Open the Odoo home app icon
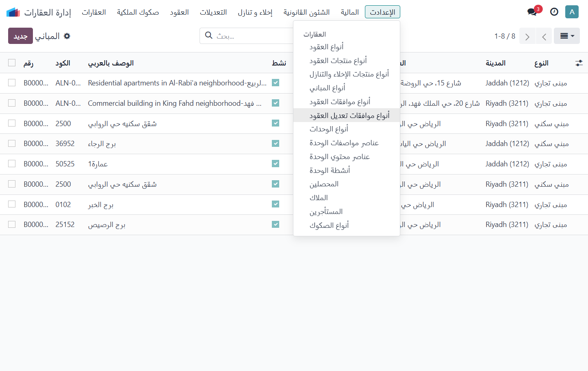This screenshot has height=371, width=588. click(x=13, y=12)
